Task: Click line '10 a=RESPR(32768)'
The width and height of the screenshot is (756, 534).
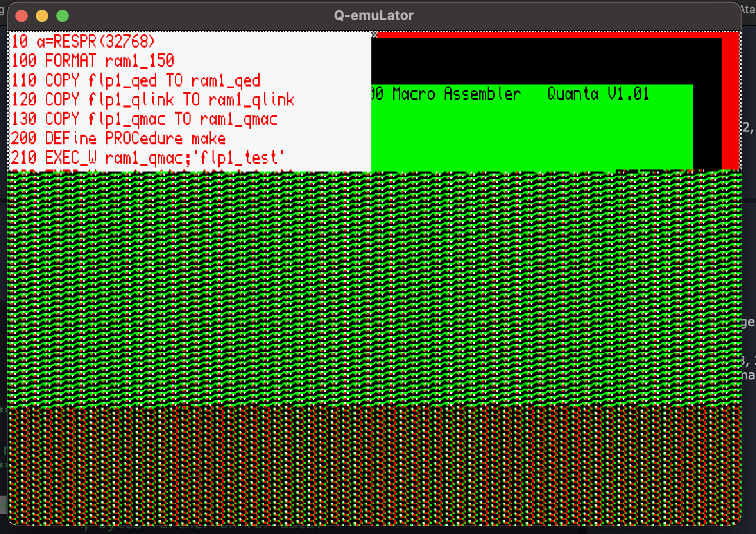Action: point(83,41)
